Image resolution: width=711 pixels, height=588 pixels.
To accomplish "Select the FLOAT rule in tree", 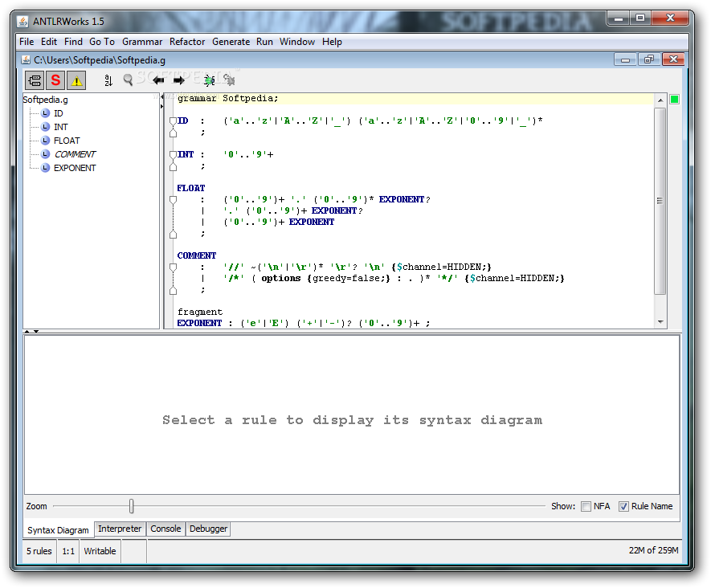I will [x=67, y=140].
